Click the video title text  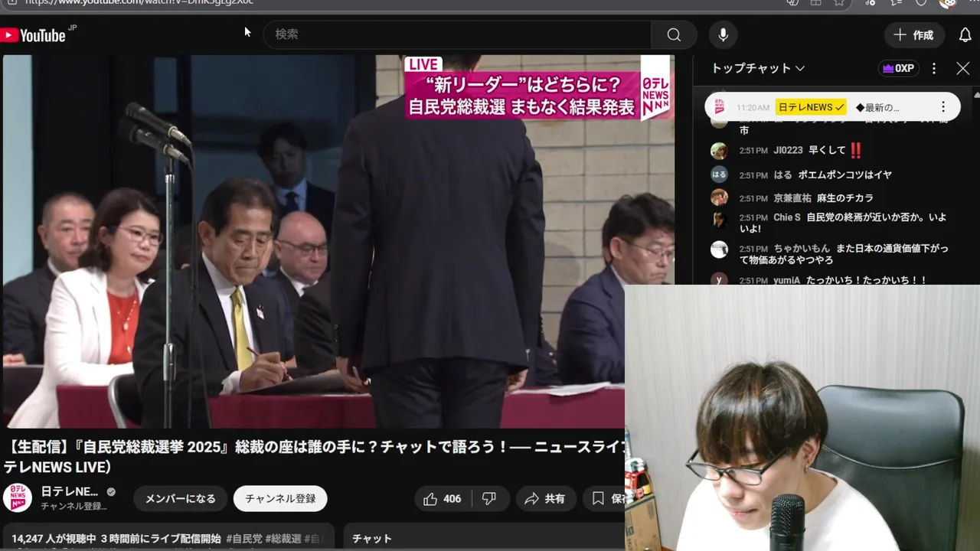314,456
